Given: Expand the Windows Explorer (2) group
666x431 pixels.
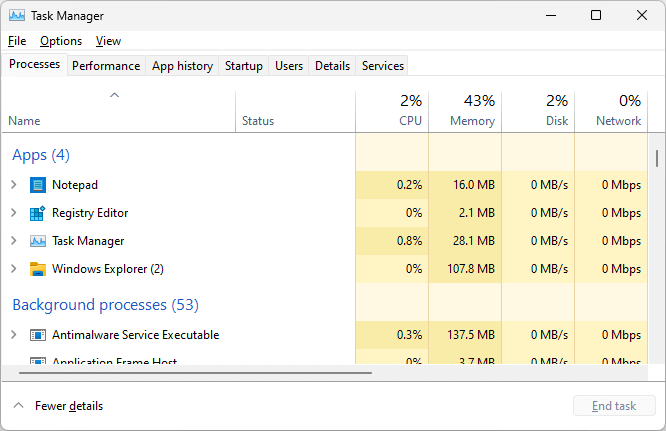Looking at the screenshot, I should tap(14, 269).
